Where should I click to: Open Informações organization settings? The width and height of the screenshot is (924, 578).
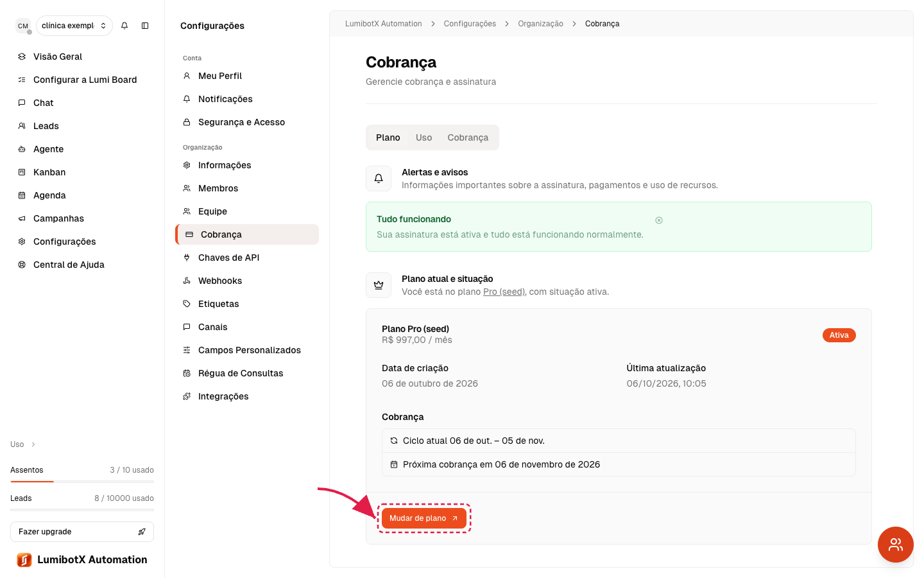click(x=247, y=165)
